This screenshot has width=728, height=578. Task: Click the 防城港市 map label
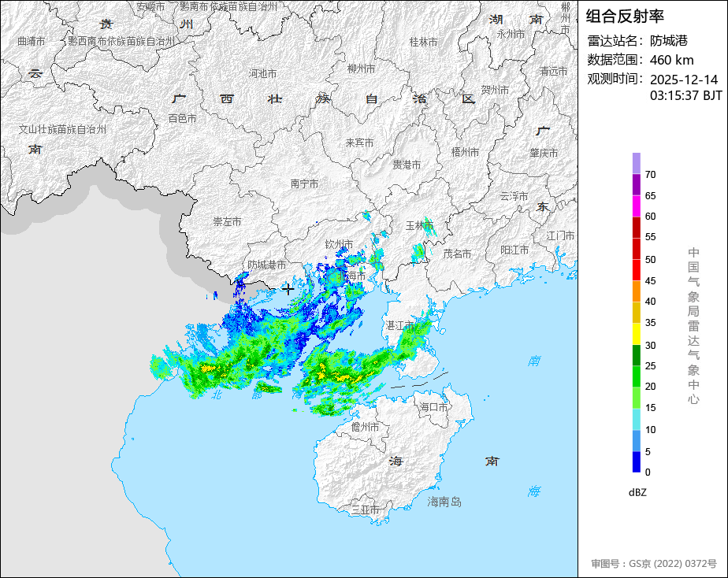[266, 265]
